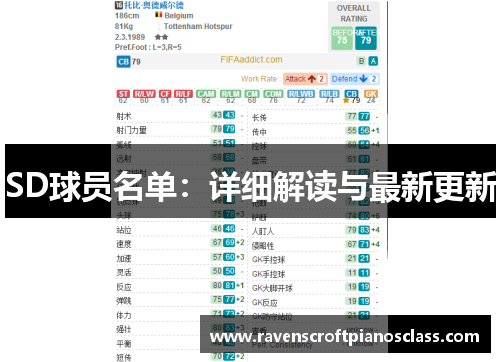Click the GK反应 stat label

point(265,302)
